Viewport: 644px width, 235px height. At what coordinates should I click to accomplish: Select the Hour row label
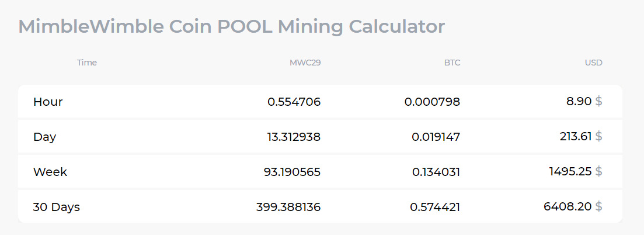48,102
